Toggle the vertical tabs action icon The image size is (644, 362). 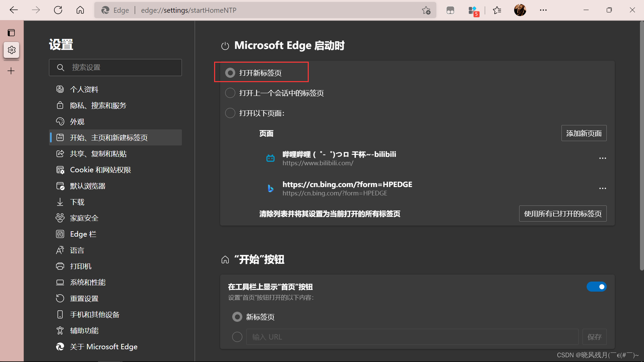coord(11,33)
